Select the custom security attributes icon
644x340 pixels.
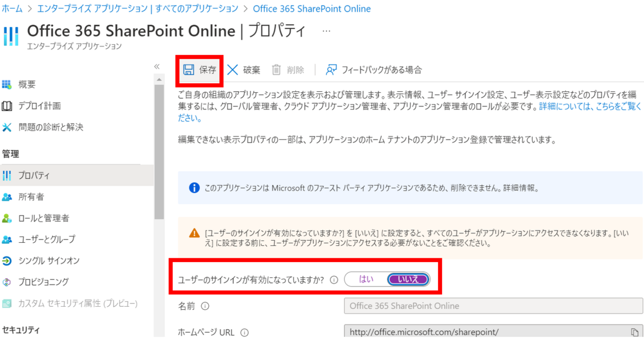tap(7, 303)
